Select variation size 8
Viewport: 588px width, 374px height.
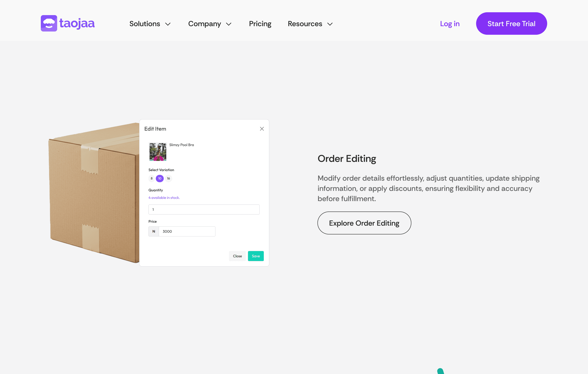pyautogui.click(x=152, y=178)
